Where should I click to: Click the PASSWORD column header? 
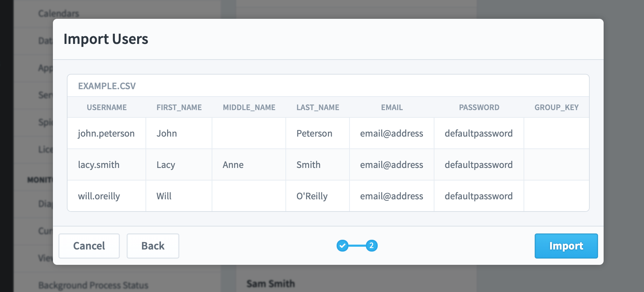tap(479, 107)
